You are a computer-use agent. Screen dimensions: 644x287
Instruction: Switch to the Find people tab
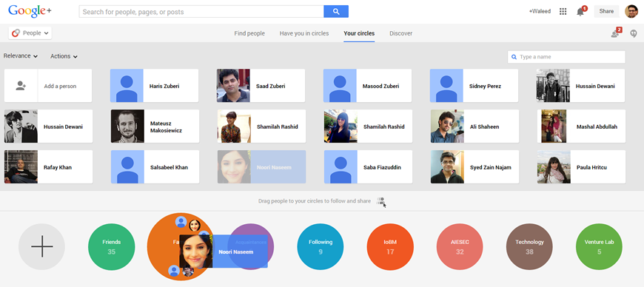click(x=249, y=33)
